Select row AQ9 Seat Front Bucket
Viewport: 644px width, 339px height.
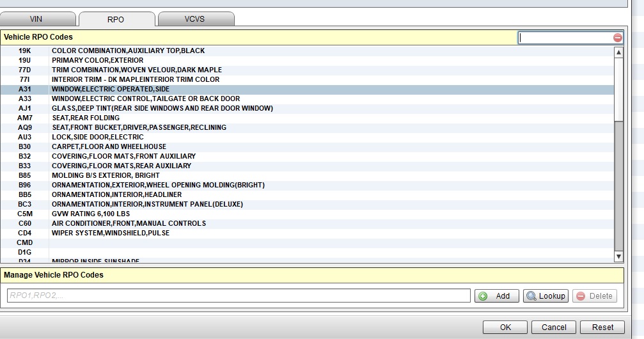(307, 128)
